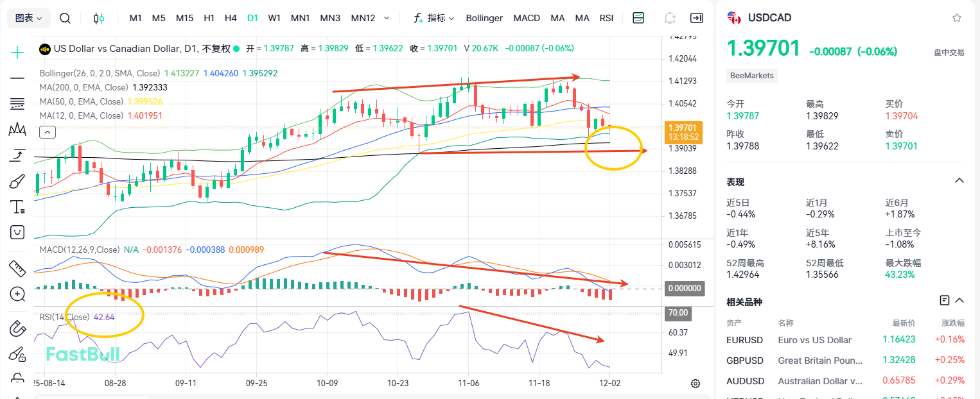Open the measure ruler tool
980x399 pixels.
click(17, 268)
